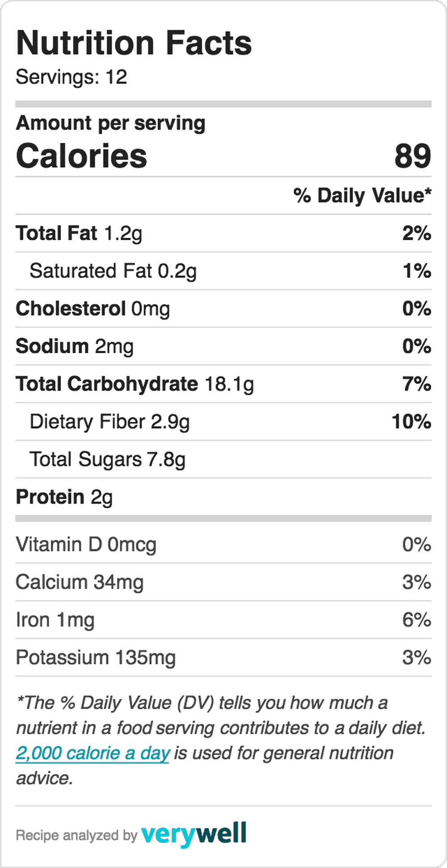Image resolution: width=447 pixels, height=868 pixels.
Task: Click the Amount per serving label
Action: (111, 123)
